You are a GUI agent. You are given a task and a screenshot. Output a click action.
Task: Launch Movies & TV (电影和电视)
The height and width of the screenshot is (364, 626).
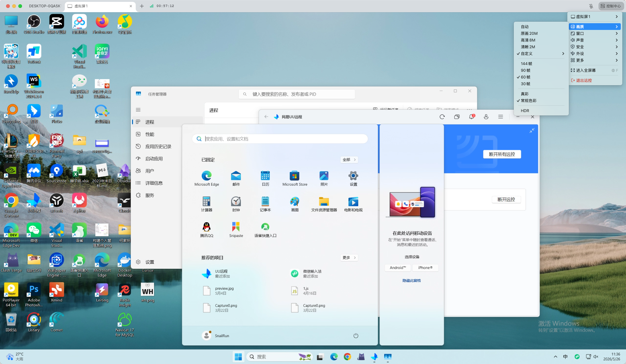(353, 204)
